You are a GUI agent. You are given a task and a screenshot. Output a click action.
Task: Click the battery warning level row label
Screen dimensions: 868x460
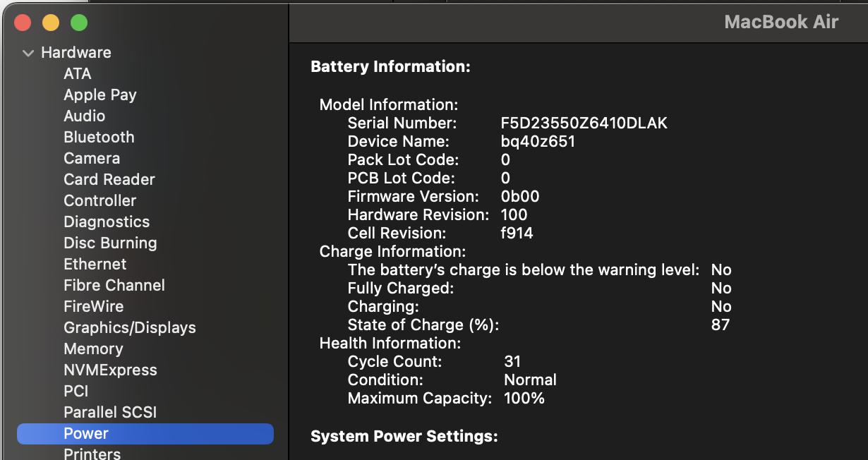tap(524, 270)
